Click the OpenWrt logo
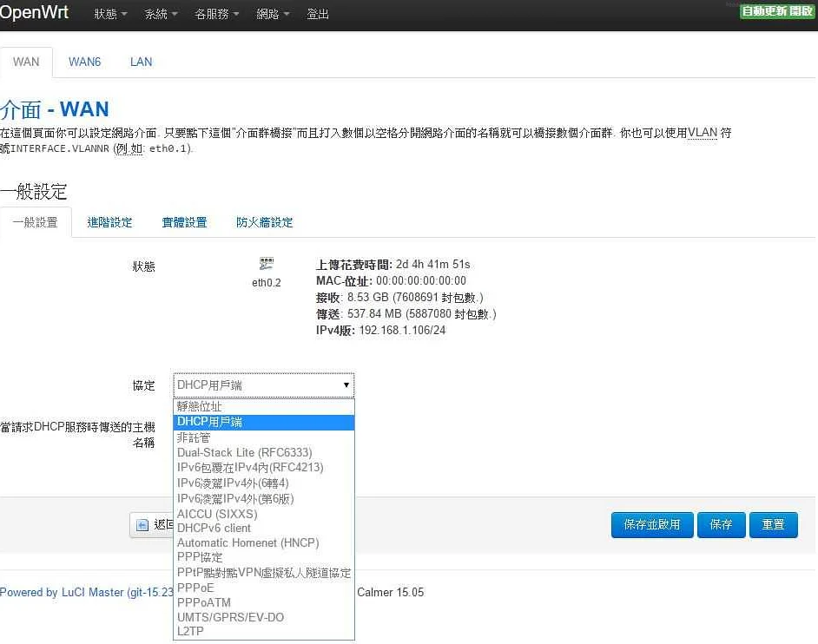The height and width of the screenshot is (644, 818). pyautogui.click(x=35, y=13)
